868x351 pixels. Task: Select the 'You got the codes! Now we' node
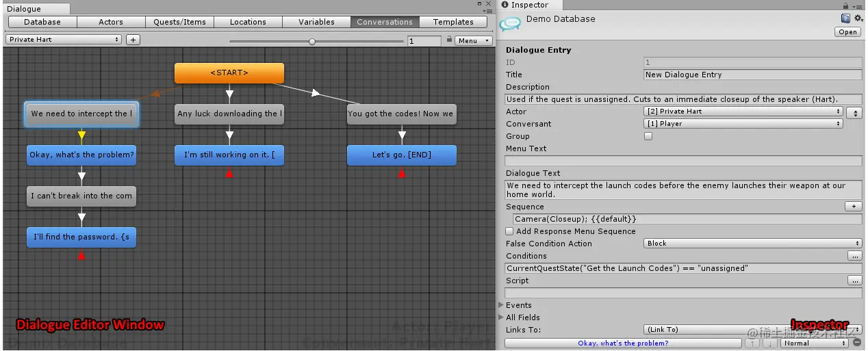pos(401,114)
